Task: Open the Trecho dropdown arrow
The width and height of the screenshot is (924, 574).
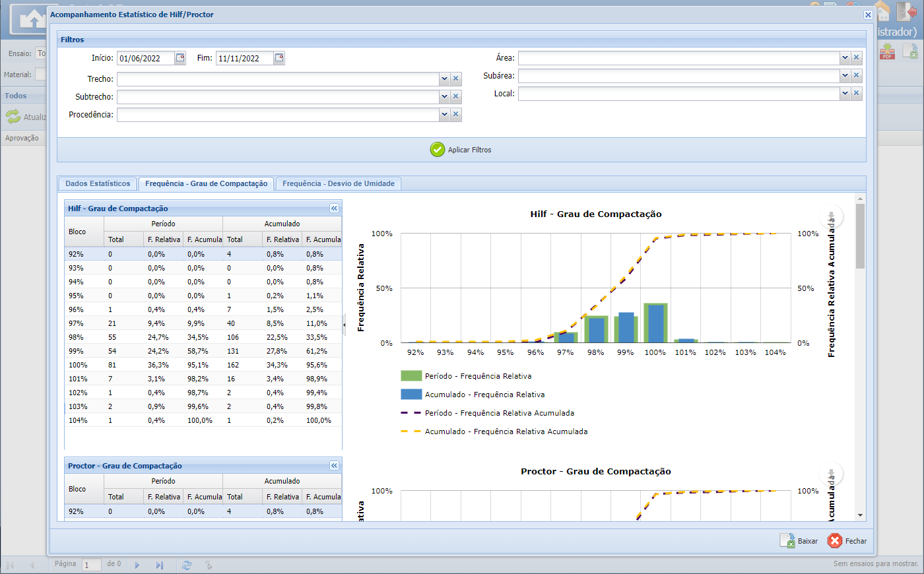Action: pos(444,79)
